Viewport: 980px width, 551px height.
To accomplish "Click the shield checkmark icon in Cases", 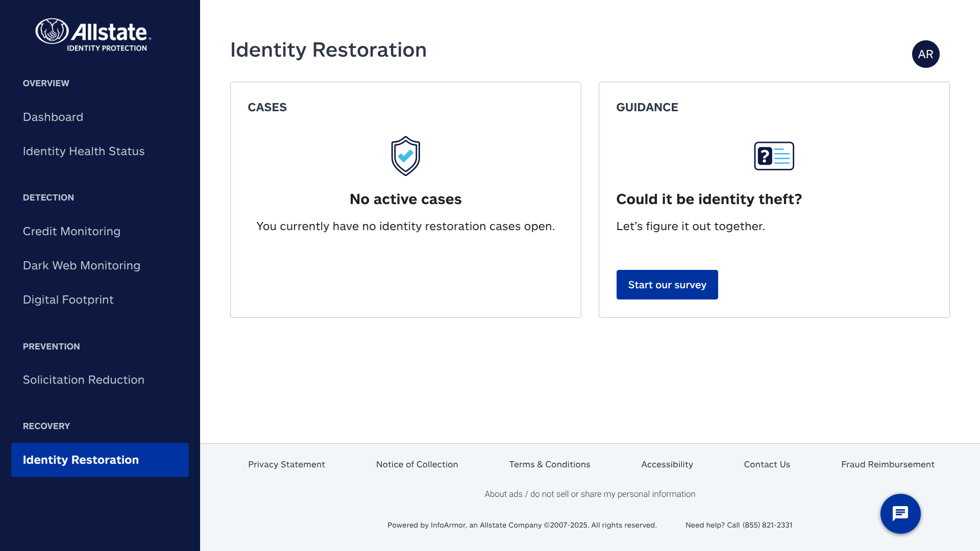I will click(406, 156).
